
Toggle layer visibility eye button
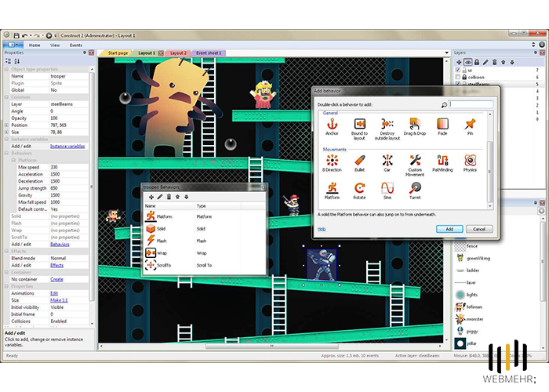467,62
